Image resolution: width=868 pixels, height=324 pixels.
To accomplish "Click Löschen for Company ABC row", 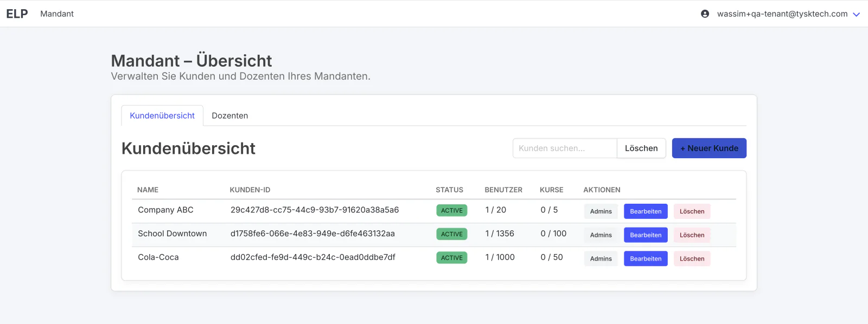I will [x=692, y=211].
